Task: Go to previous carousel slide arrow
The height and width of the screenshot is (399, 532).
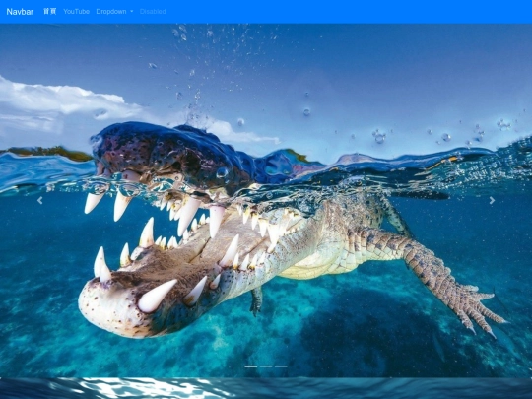Action: 40,201
